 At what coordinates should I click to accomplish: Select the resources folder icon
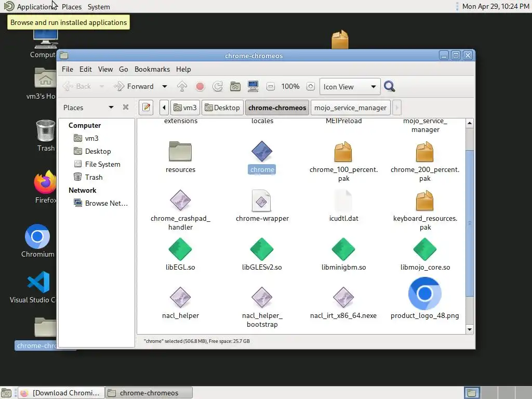pyautogui.click(x=180, y=151)
